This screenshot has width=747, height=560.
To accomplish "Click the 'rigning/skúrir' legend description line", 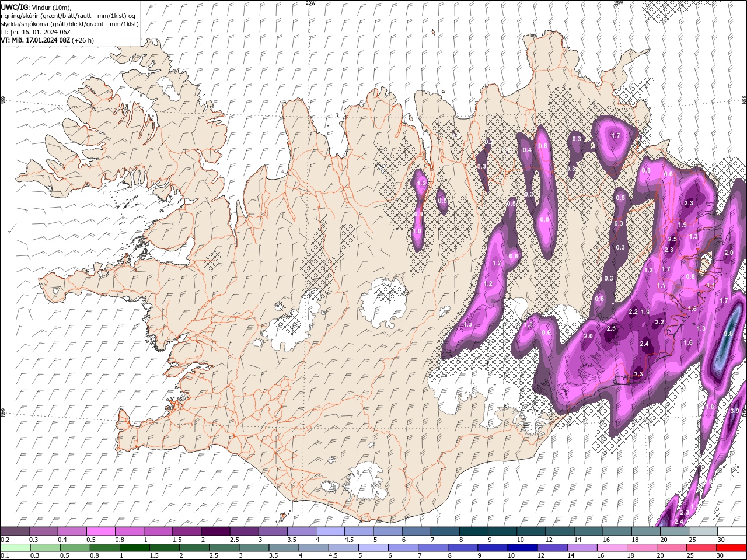I will [68, 15].
